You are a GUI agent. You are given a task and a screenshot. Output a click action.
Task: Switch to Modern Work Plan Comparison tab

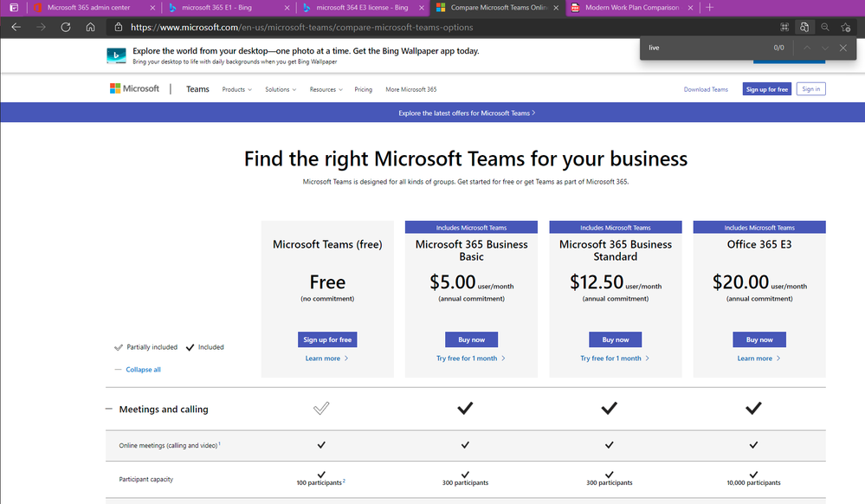click(x=631, y=8)
